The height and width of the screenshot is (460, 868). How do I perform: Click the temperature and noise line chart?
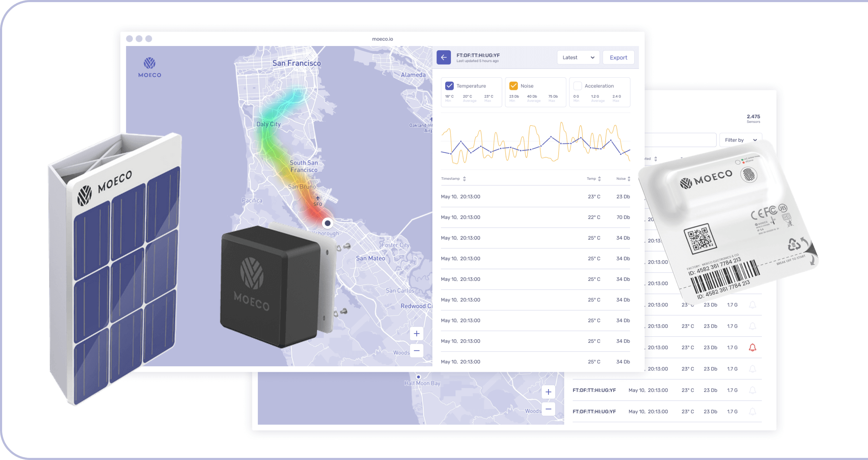(535, 143)
